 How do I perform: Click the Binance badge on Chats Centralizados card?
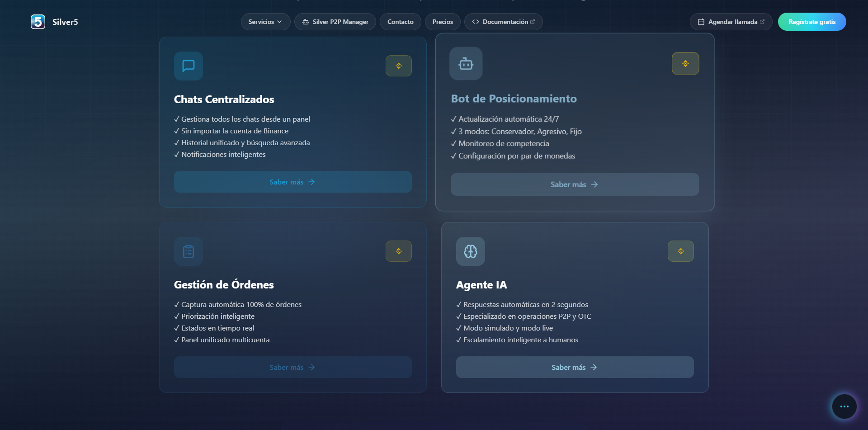pyautogui.click(x=398, y=66)
